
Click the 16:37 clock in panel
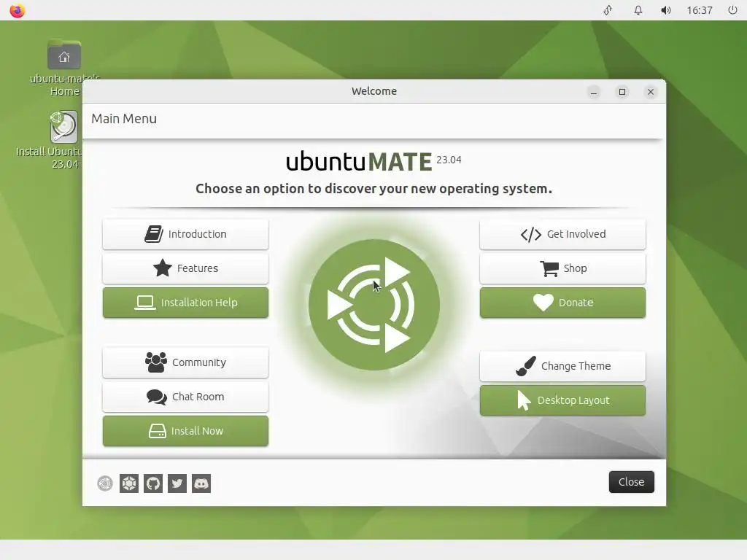click(x=700, y=10)
